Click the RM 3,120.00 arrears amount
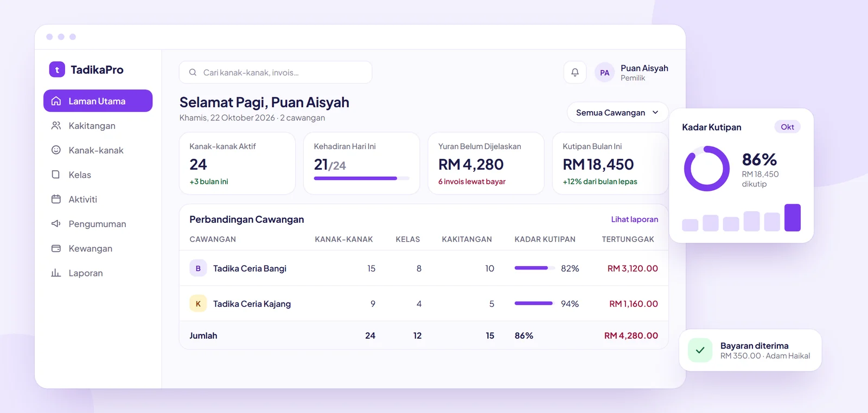868x413 pixels. coord(633,268)
